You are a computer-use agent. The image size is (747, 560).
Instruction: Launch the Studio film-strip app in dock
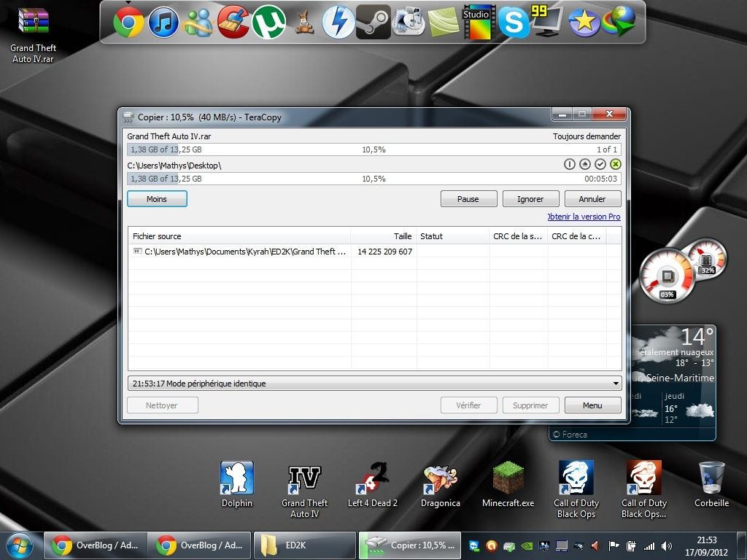point(479,23)
